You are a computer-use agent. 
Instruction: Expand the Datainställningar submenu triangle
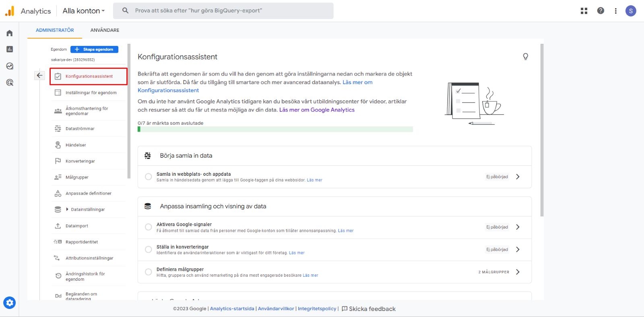point(67,209)
